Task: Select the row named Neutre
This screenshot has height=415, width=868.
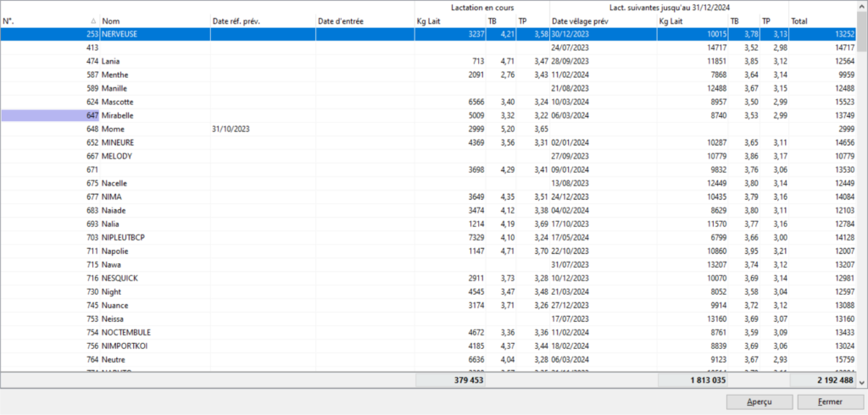Action: pyautogui.click(x=429, y=359)
